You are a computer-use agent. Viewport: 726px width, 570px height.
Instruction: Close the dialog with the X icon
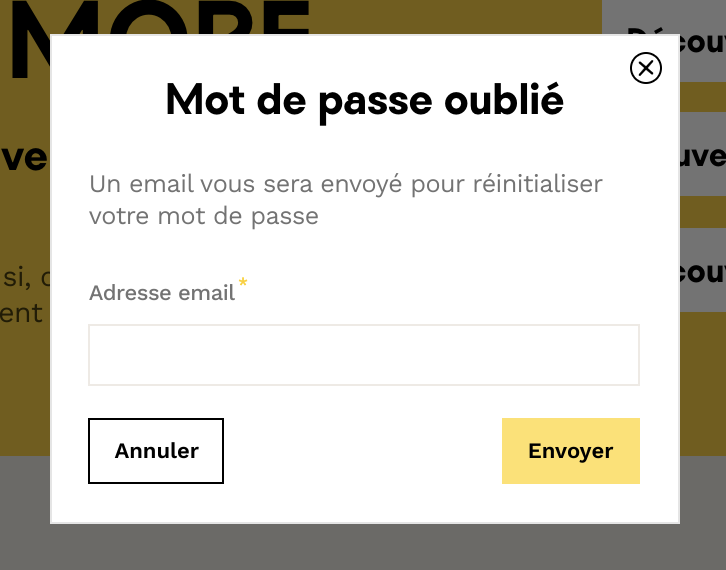646,68
